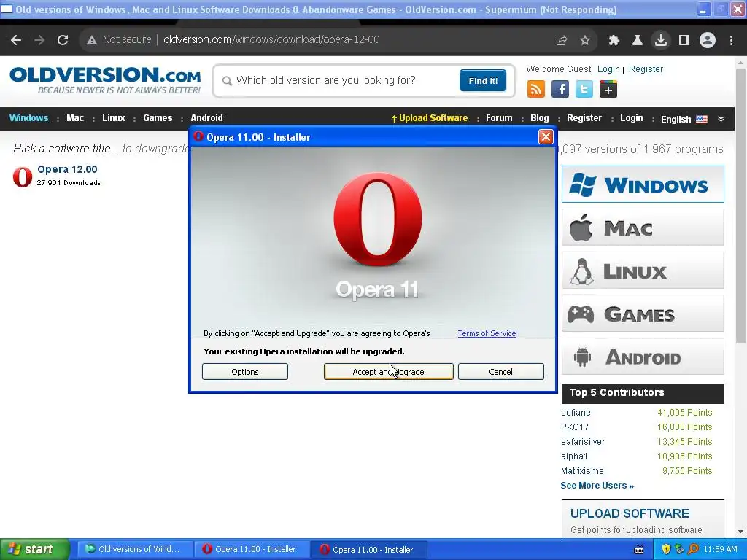Click the Google Plus icon

[x=608, y=89]
